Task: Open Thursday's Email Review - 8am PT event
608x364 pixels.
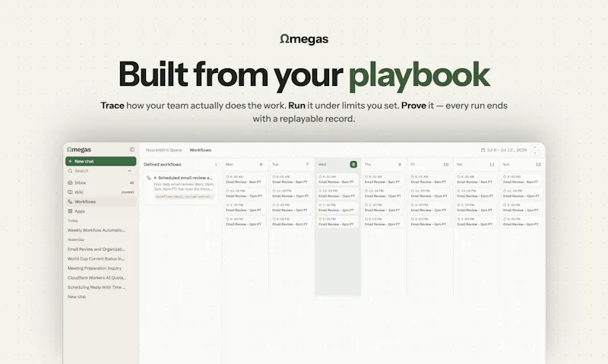Action: click(x=384, y=179)
